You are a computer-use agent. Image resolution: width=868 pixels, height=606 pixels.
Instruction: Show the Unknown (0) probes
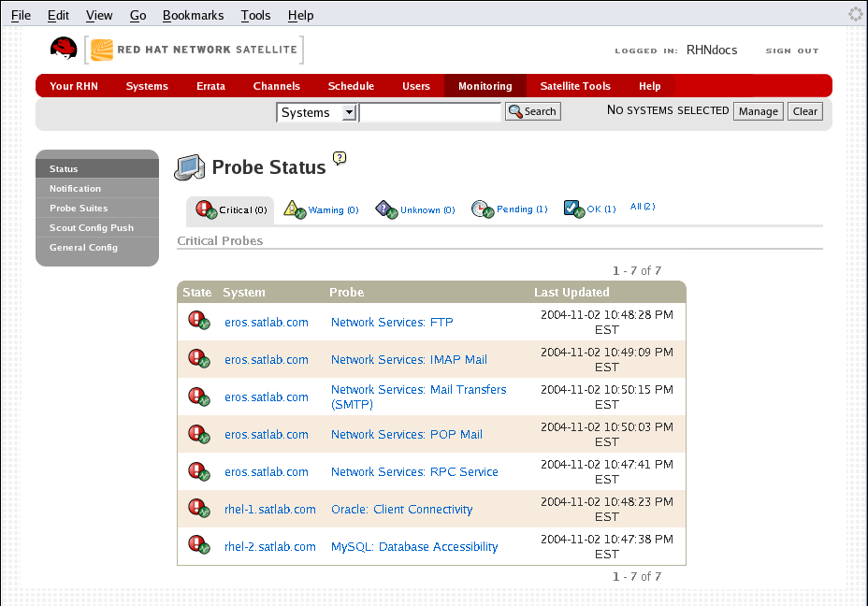tap(427, 209)
